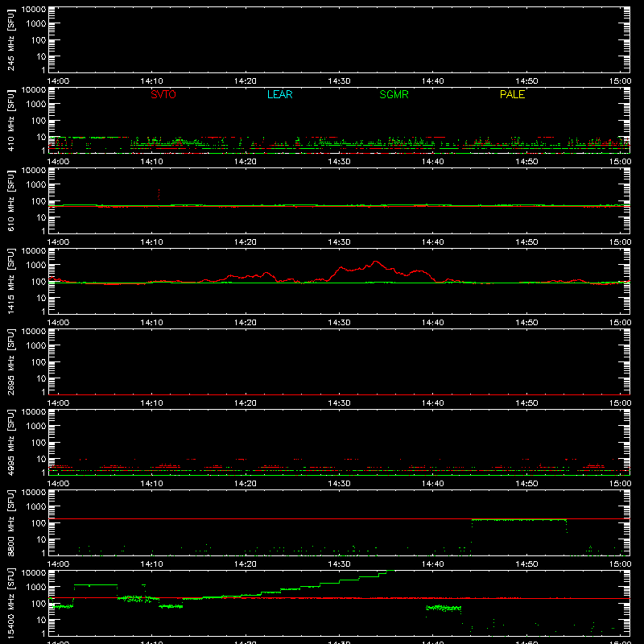Select the 1415 MHz [SFU] axis title

pos(11,281)
